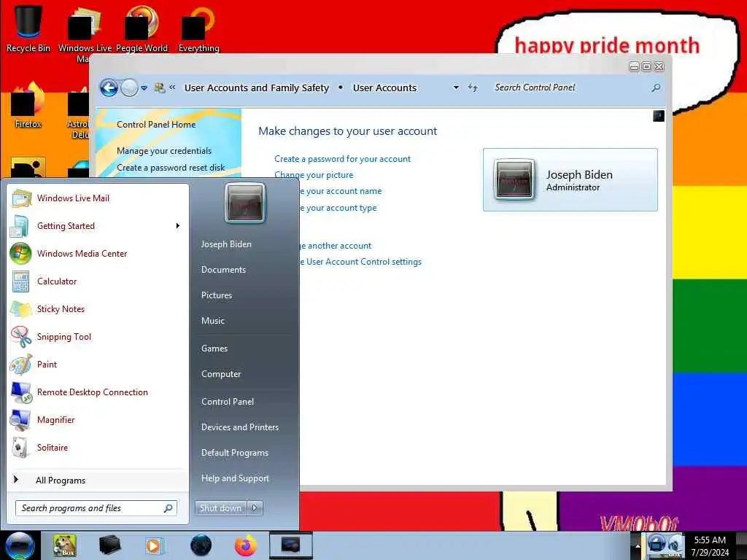Go to Control Panel Home
Image resolution: width=747 pixels, height=560 pixels.
point(156,124)
